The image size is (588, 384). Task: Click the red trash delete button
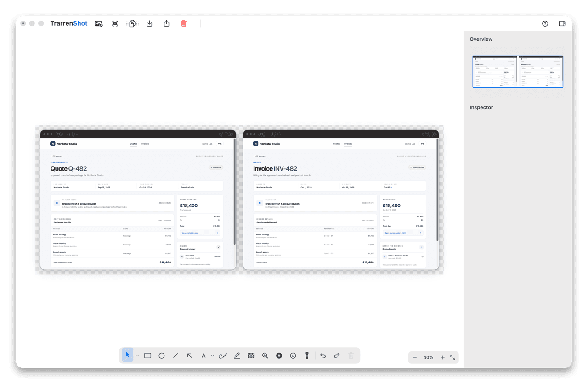(184, 23)
